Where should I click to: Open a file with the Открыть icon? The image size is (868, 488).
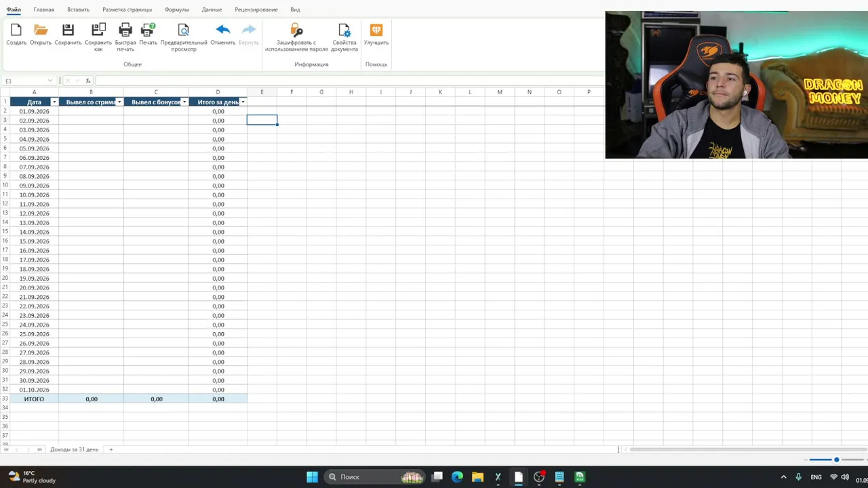click(41, 30)
